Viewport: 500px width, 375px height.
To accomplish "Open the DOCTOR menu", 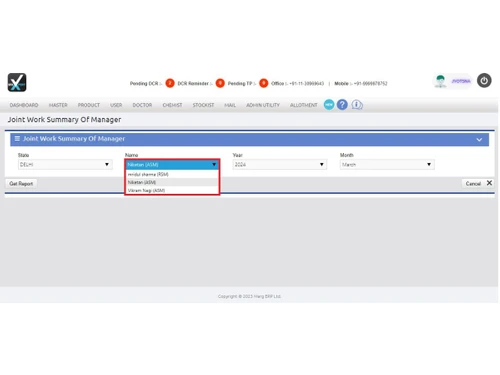I will 142,105.
